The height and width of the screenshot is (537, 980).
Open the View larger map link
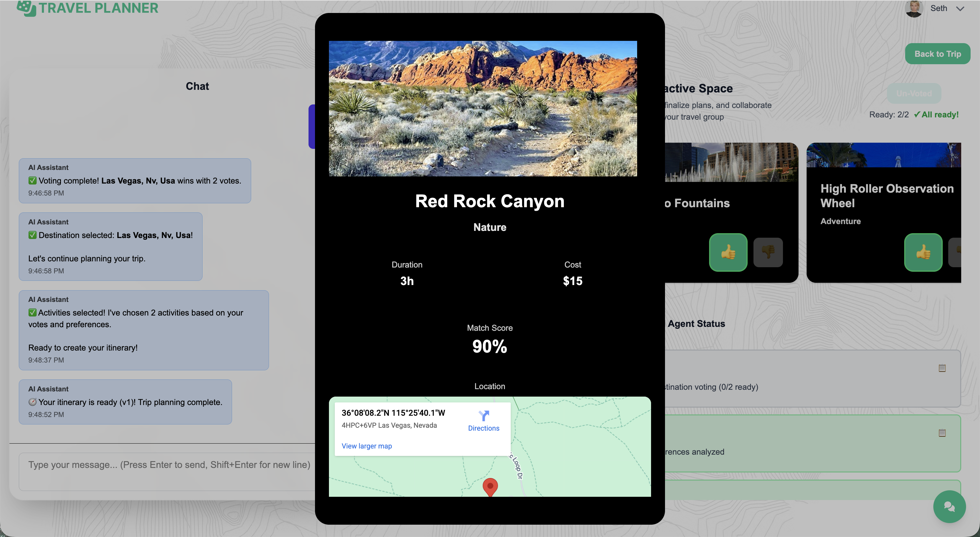[366, 446]
